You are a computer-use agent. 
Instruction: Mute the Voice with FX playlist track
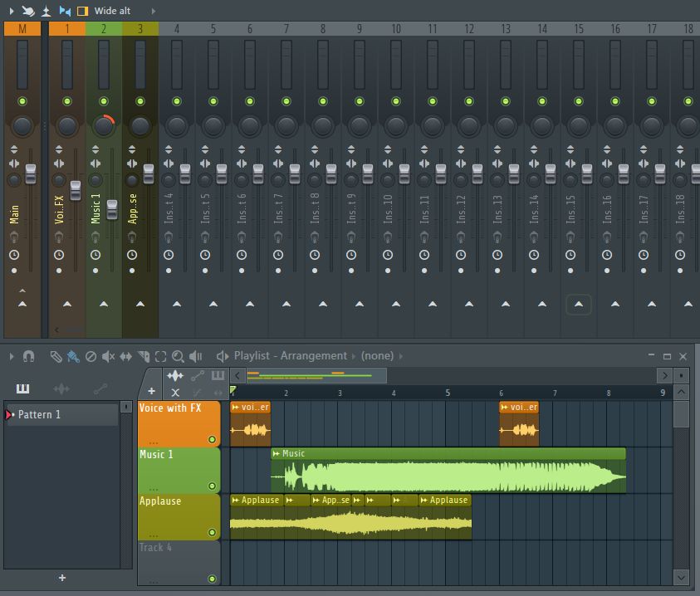pos(213,440)
